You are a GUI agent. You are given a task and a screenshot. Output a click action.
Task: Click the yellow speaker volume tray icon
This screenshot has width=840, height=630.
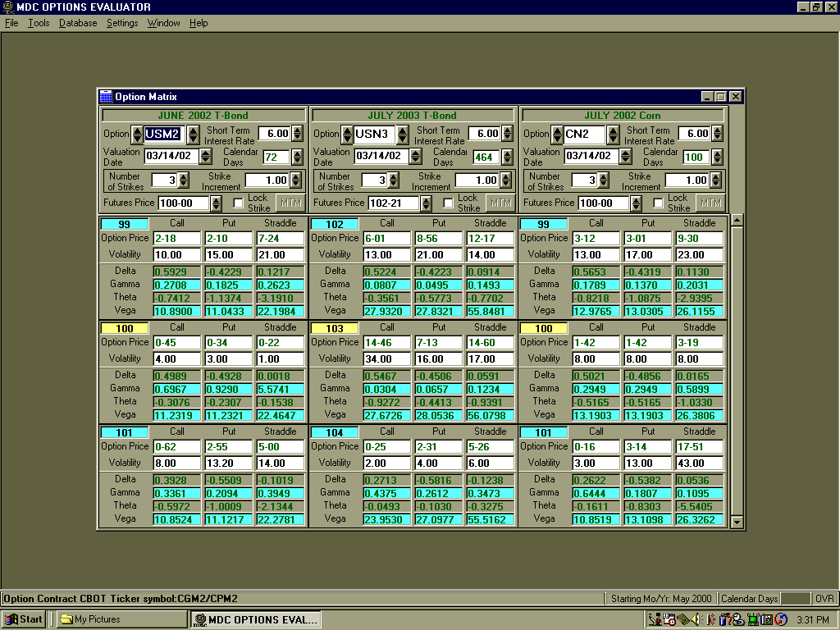[x=696, y=619]
